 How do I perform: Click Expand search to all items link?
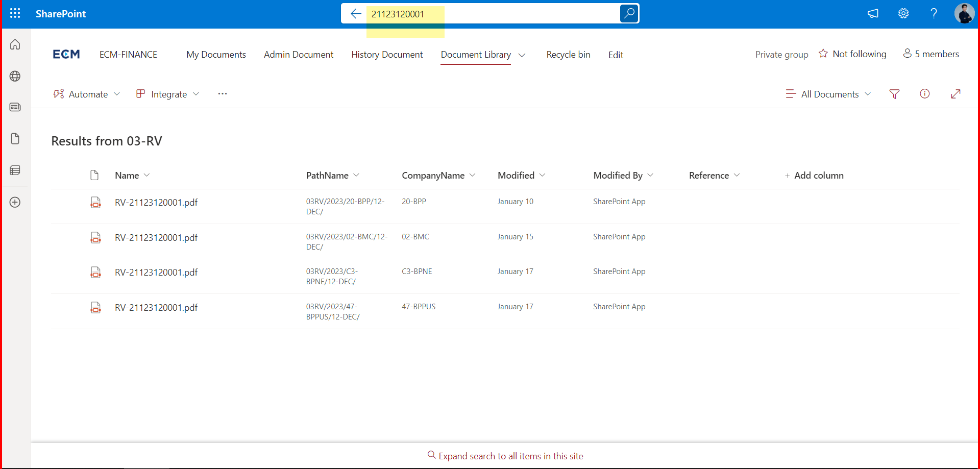(x=505, y=456)
